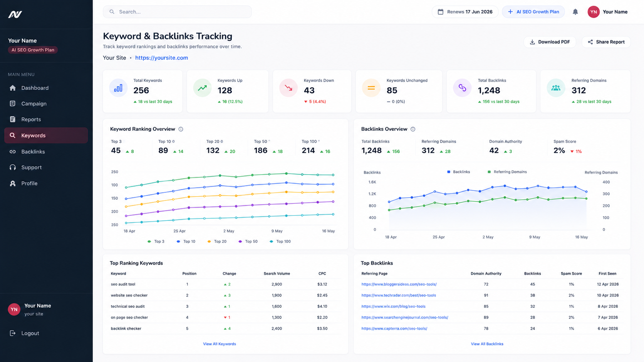The width and height of the screenshot is (644, 362).
Task: Click the Domain Authority column header
Action: [x=486, y=274]
